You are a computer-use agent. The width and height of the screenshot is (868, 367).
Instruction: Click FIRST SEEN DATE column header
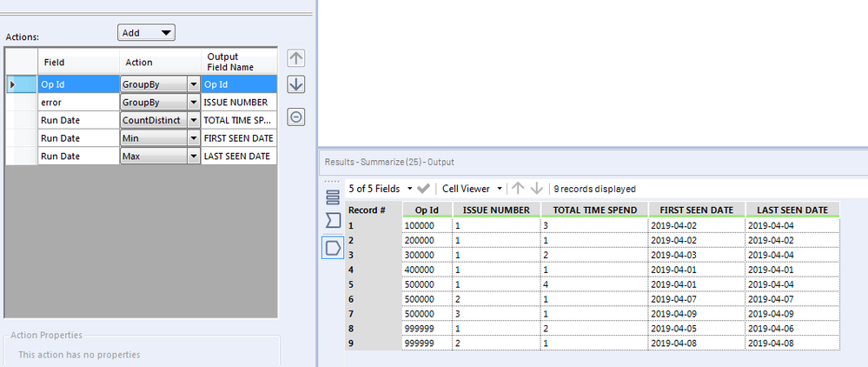(x=698, y=210)
